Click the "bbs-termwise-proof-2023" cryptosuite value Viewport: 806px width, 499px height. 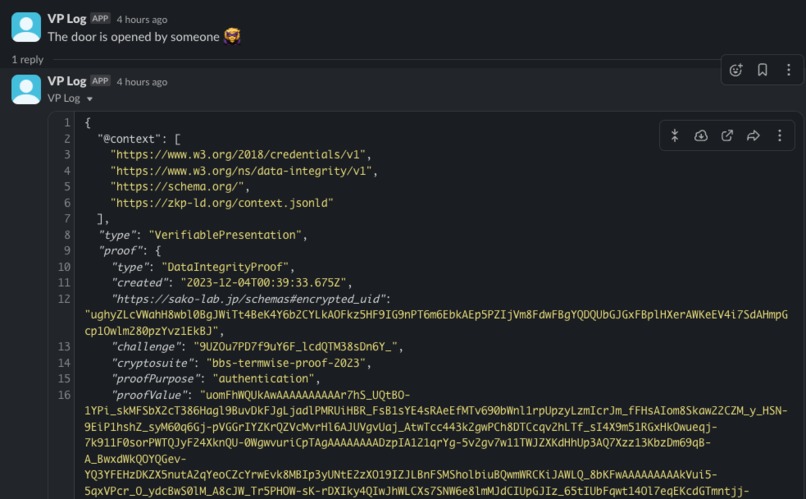click(288, 363)
